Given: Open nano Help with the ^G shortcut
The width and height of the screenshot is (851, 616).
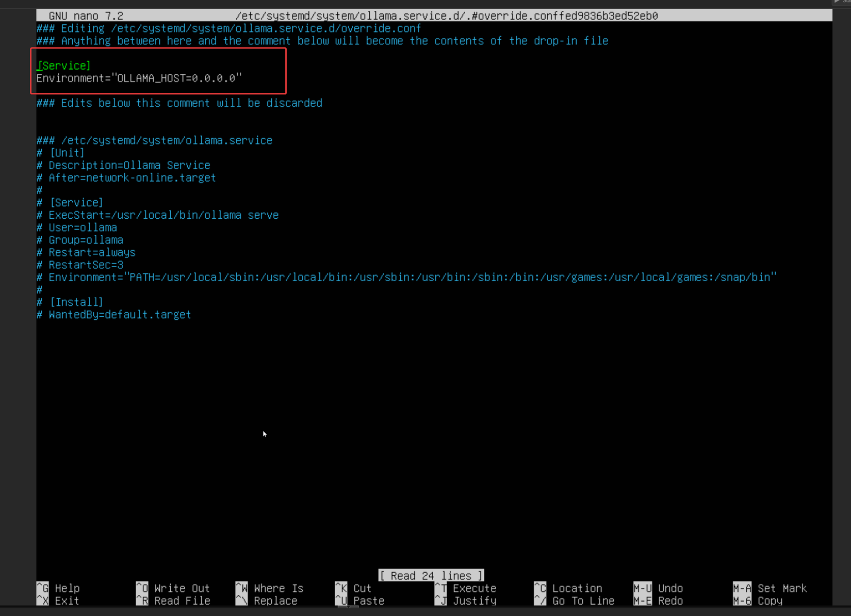Looking at the screenshot, I should point(58,588).
